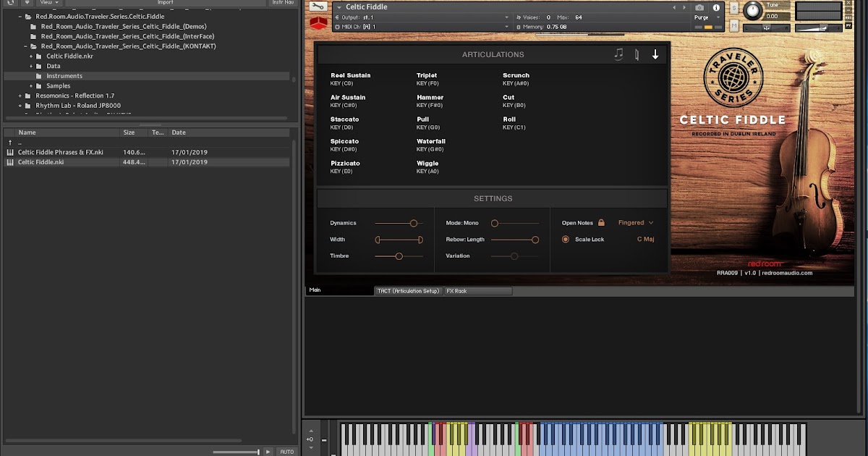The image size is (868, 456).
Task: Open the FX Rack tab
Action: (478, 291)
